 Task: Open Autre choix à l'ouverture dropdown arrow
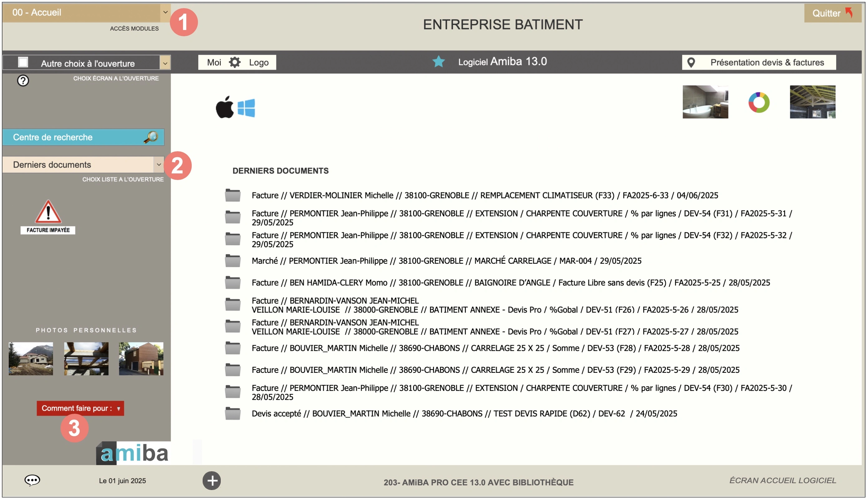pos(165,63)
